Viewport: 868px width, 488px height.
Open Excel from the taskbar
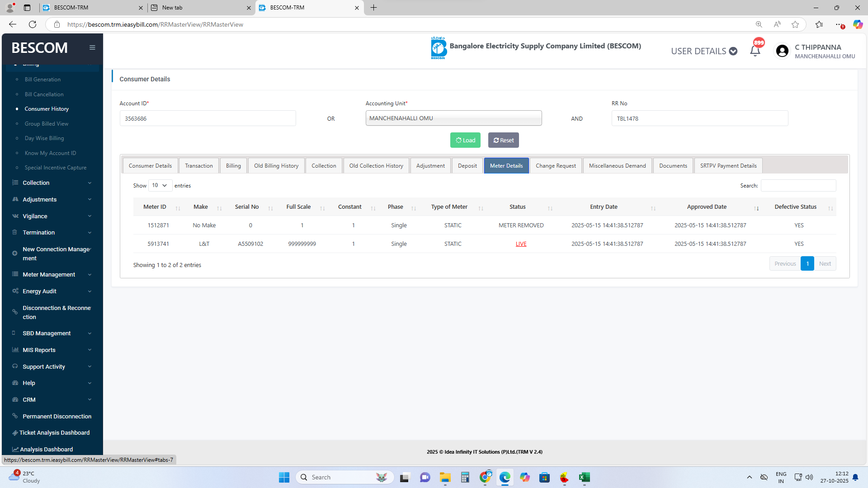pyautogui.click(x=584, y=477)
